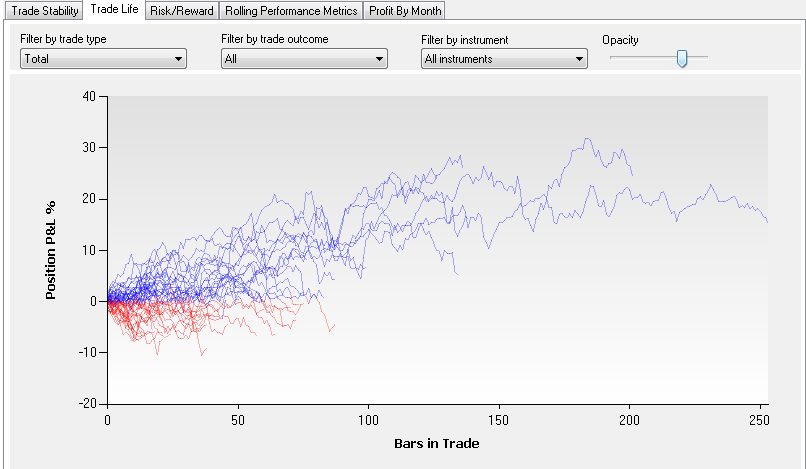
Task: Click the left end of the Opacity track
Action: (613, 57)
